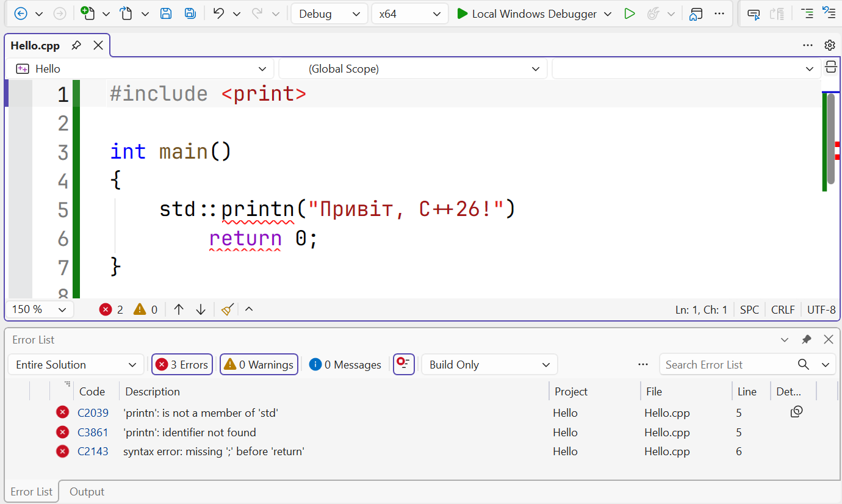
Task: Click the New Item add icon
Action: click(x=88, y=13)
